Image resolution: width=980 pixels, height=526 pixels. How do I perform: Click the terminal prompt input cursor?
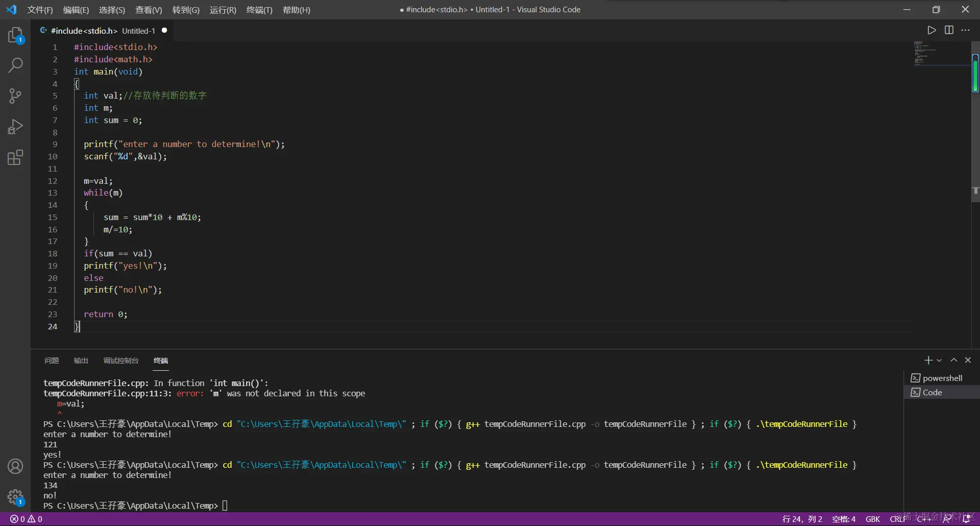click(225, 506)
